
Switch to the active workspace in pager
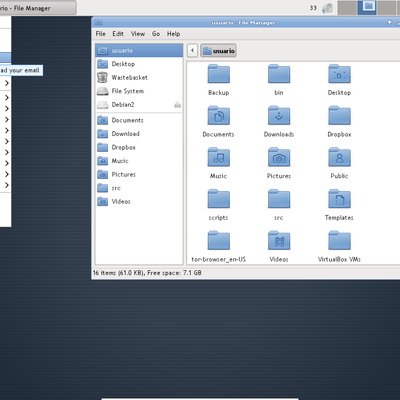(x=367, y=7)
